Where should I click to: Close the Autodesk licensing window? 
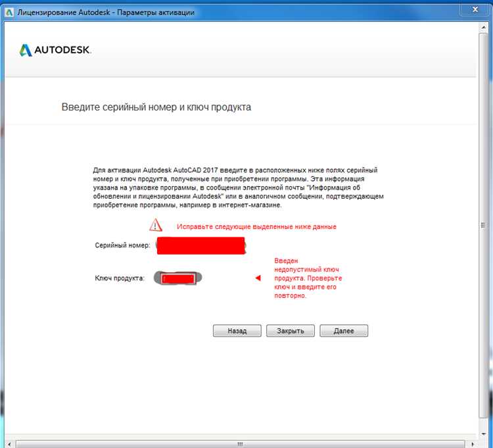[475, 9]
